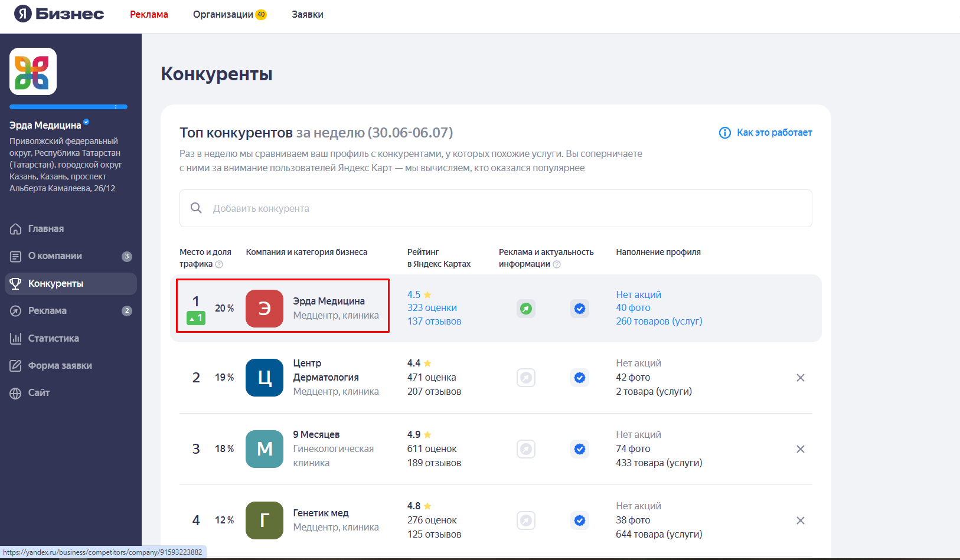This screenshot has height=560, width=960.
Task: Click the info icon beside Как это работает
Action: [x=724, y=133]
